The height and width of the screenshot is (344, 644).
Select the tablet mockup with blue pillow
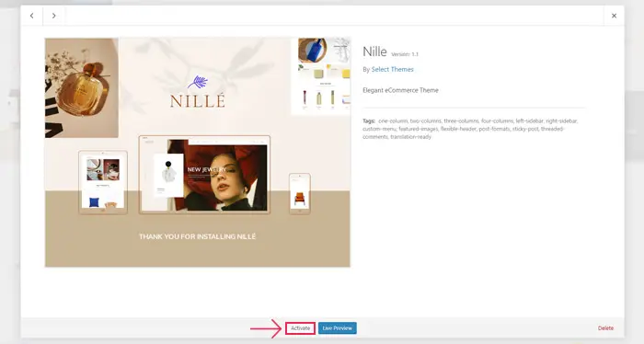click(x=103, y=182)
